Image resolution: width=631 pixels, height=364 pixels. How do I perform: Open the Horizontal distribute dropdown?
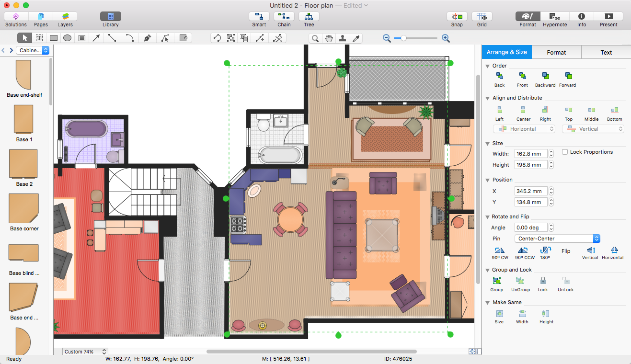coord(524,129)
